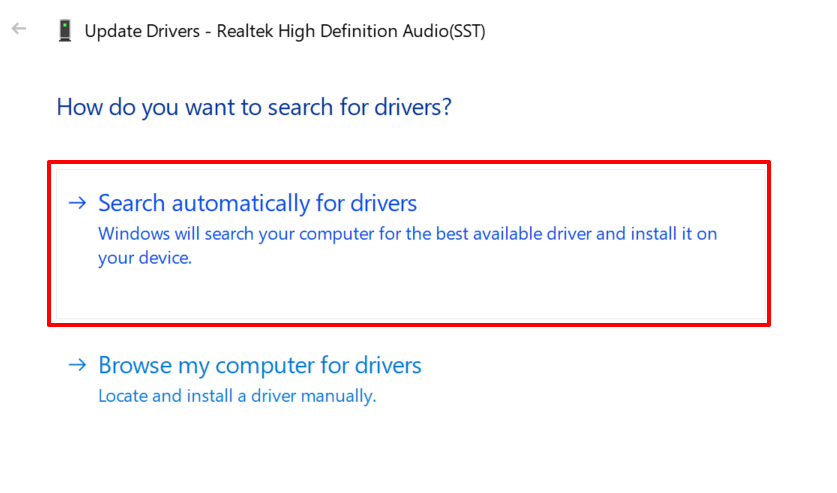Click the word "Search" in the first option
This screenshot has height=493, width=837.
(x=133, y=203)
